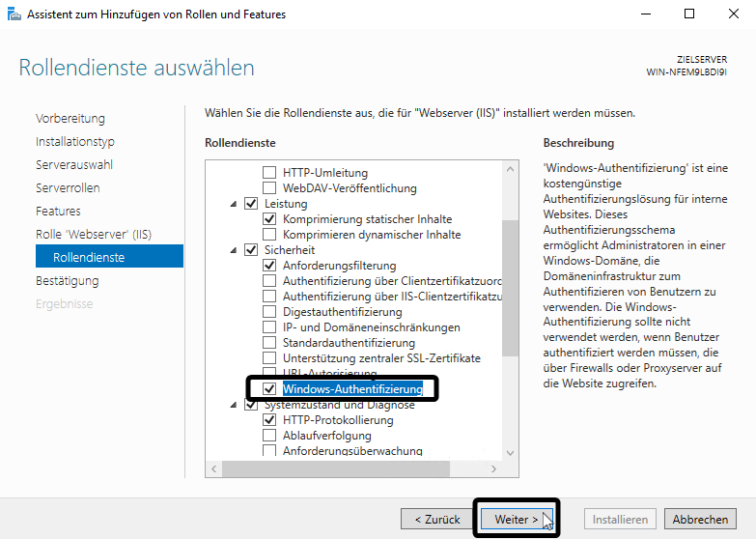
Task: Uncheck the Leistung checkbox
Action: point(251,204)
